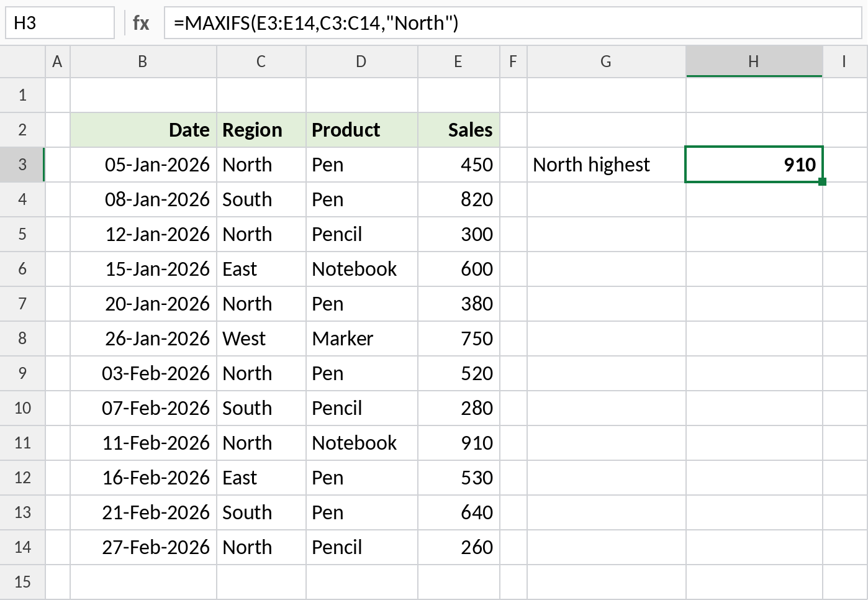Select the cell with 15-Jan-2026

143,269
